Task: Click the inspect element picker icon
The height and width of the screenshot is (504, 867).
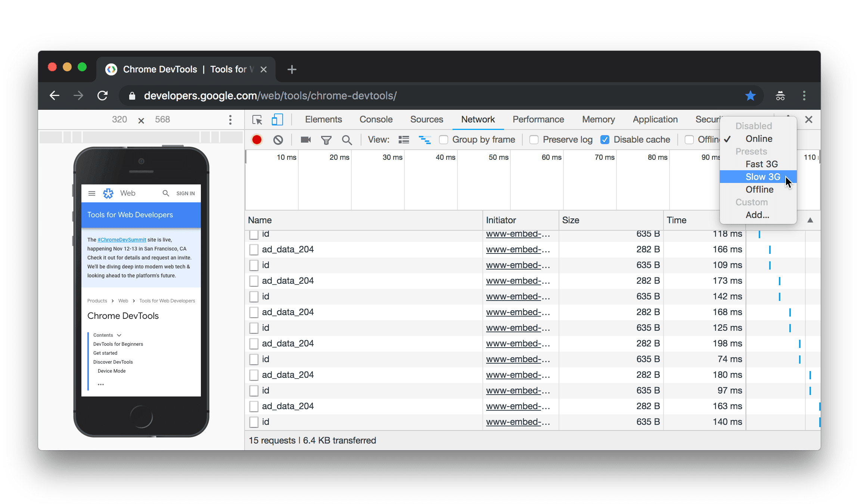Action: point(257,119)
